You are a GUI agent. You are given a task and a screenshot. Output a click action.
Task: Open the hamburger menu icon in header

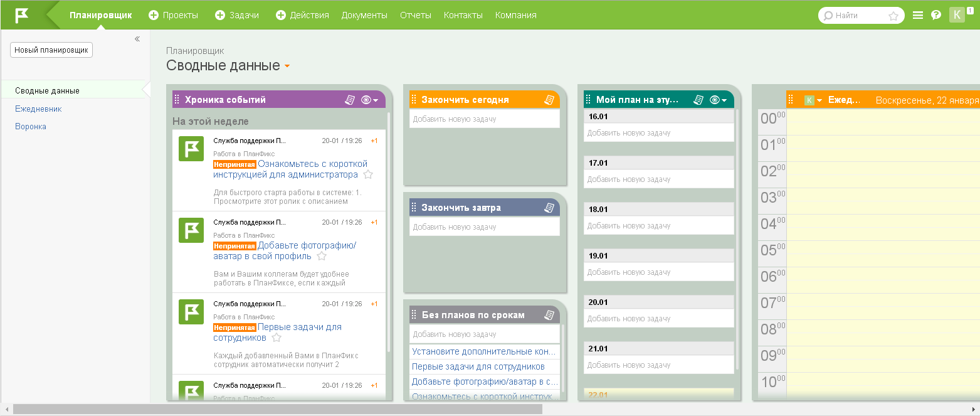pos(918,15)
